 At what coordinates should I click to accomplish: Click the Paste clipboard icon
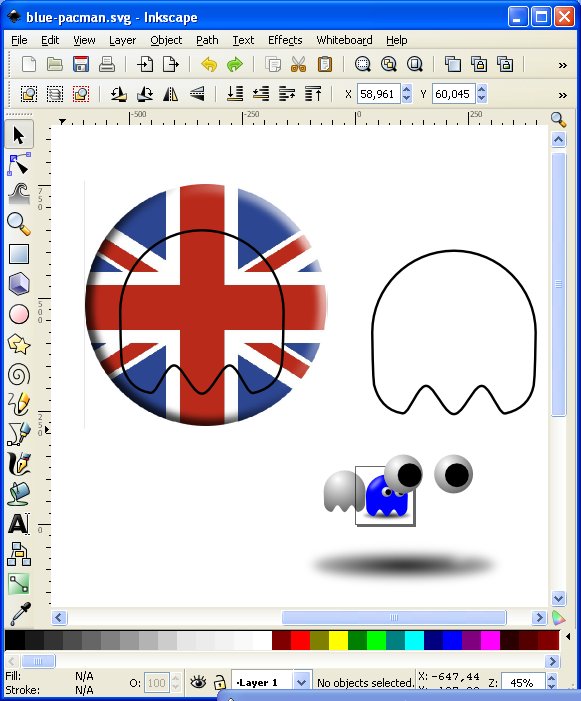[x=324, y=64]
